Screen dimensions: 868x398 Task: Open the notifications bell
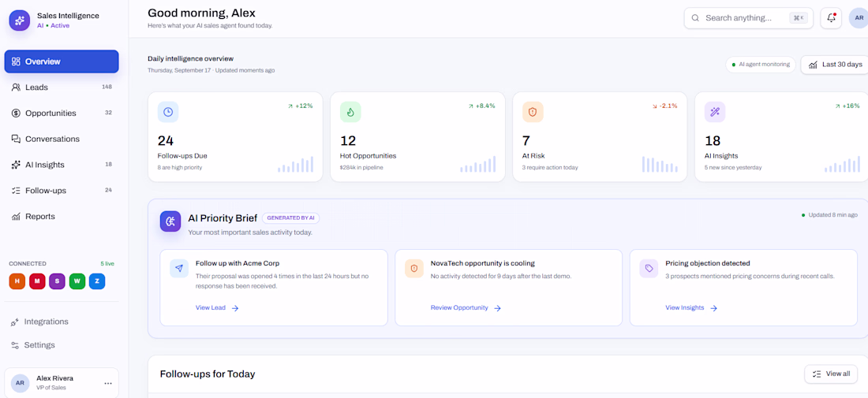[831, 17]
